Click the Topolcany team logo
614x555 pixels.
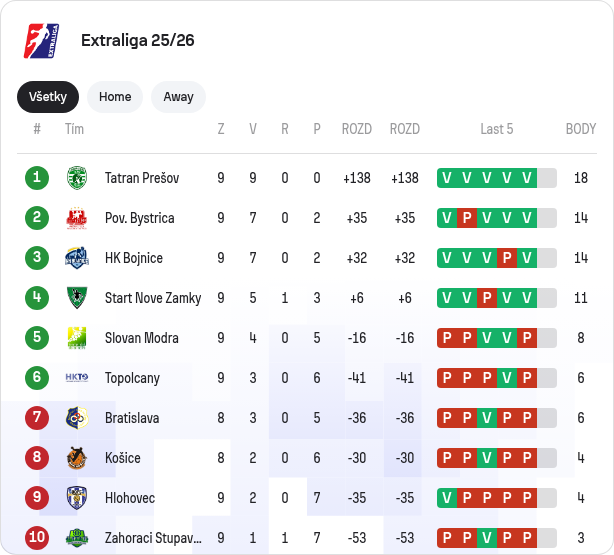pos(77,378)
